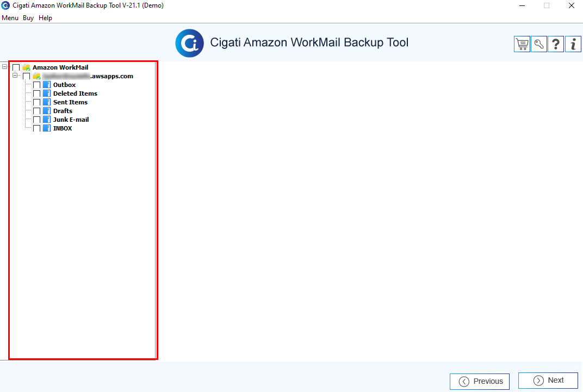583x392 pixels.
Task: Click the Outbox folder icon
Action: 46,85
